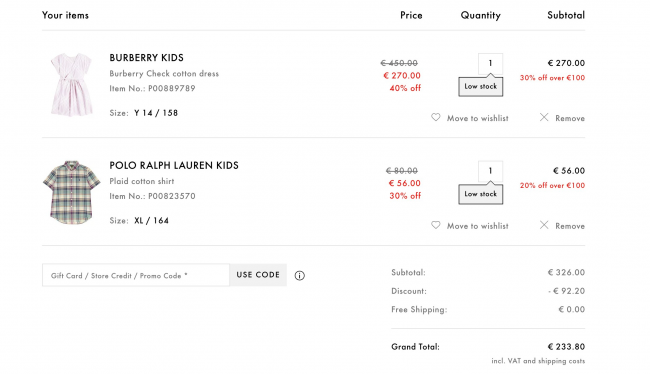The height and width of the screenshot is (374, 650).
Task: Remove the Polo Ralph Lauren Kids item
Action: click(570, 226)
